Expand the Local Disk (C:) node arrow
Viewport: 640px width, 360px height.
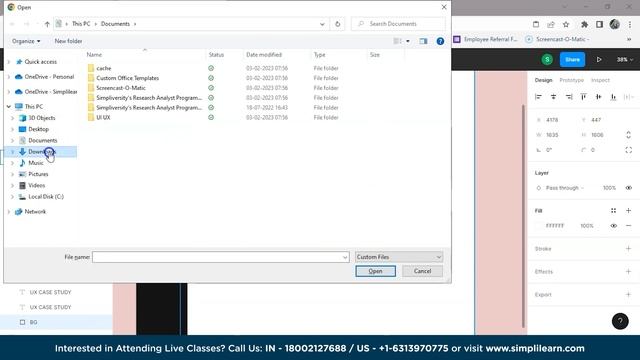(12, 197)
